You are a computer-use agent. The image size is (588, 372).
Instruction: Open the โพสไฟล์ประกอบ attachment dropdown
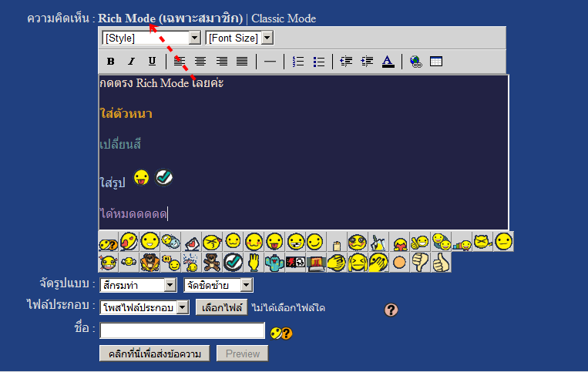pyautogui.click(x=144, y=307)
